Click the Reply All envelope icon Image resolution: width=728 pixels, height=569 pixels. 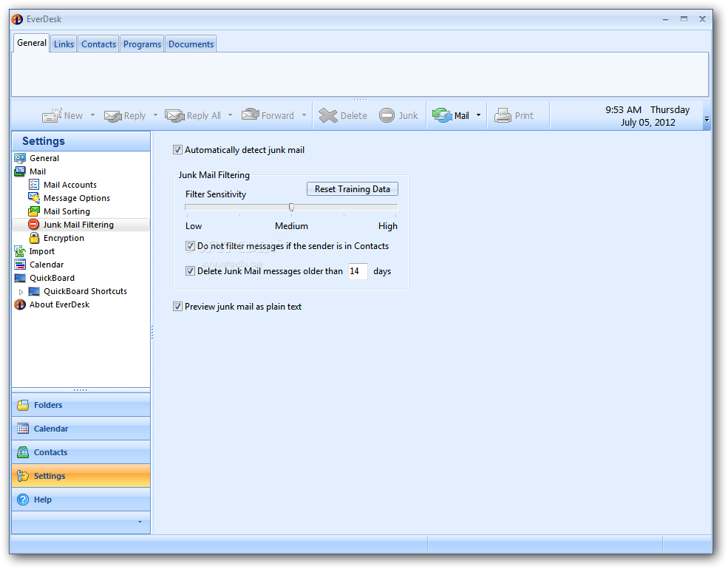pos(174,115)
